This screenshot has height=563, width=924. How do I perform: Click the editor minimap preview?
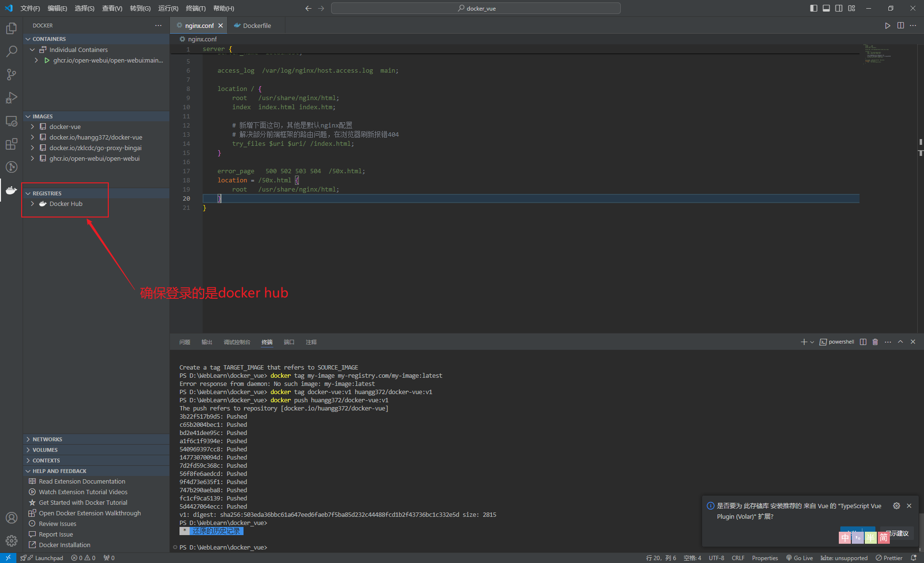[877, 54]
